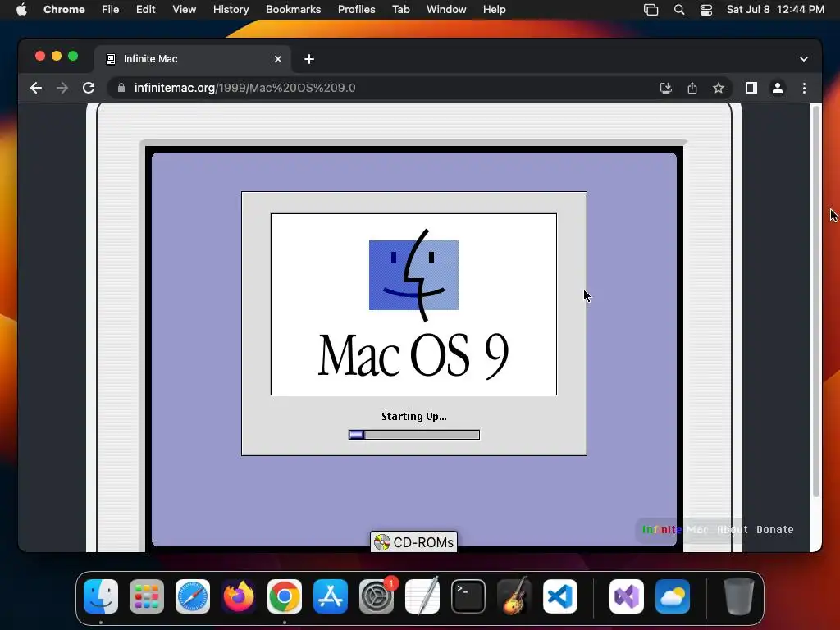Expand the tab search chevron
This screenshot has width=840, height=630.
804,59
